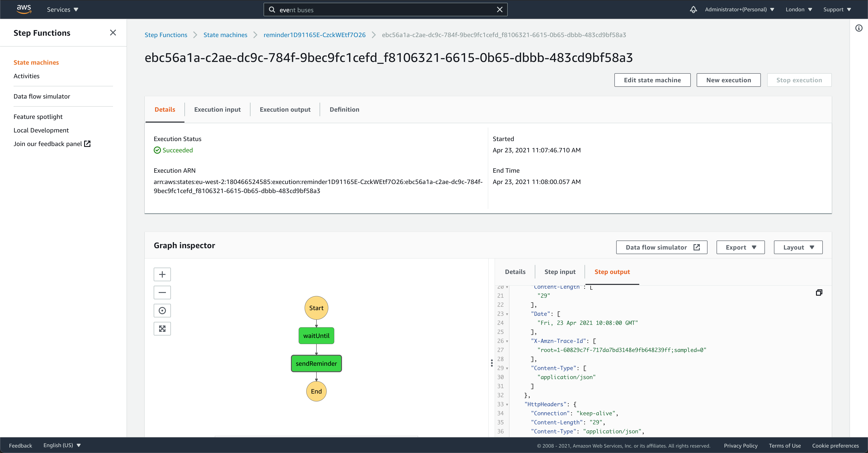The width and height of the screenshot is (868, 453).
Task: Collapse JSON line 23 Date array
Action: pos(507,314)
